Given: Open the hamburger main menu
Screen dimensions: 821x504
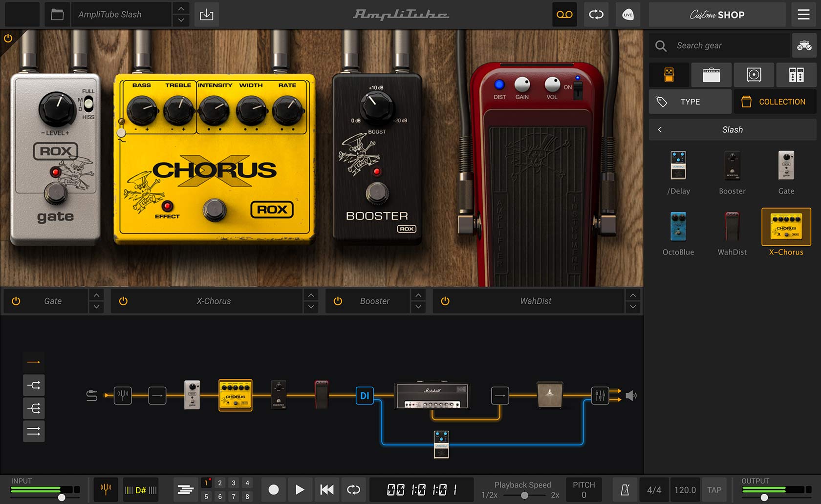Looking at the screenshot, I should click(x=803, y=15).
